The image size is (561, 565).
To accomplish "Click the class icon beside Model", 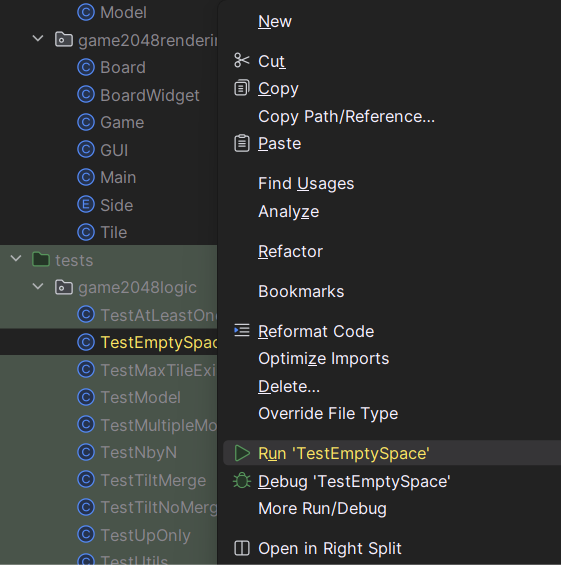I will pyautogui.click(x=86, y=12).
